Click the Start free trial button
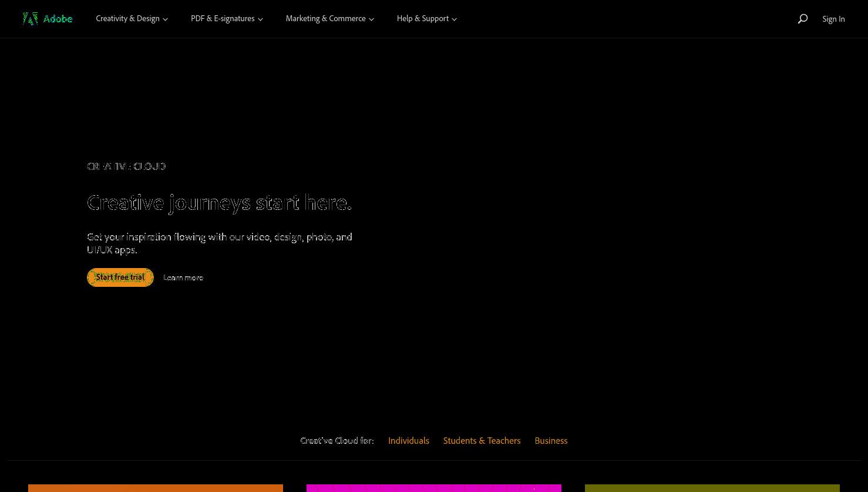 pos(120,277)
